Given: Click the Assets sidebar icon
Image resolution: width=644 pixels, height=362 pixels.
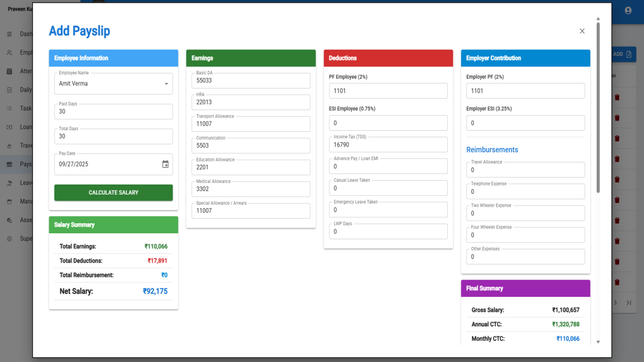Looking at the screenshot, I should (9, 220).
